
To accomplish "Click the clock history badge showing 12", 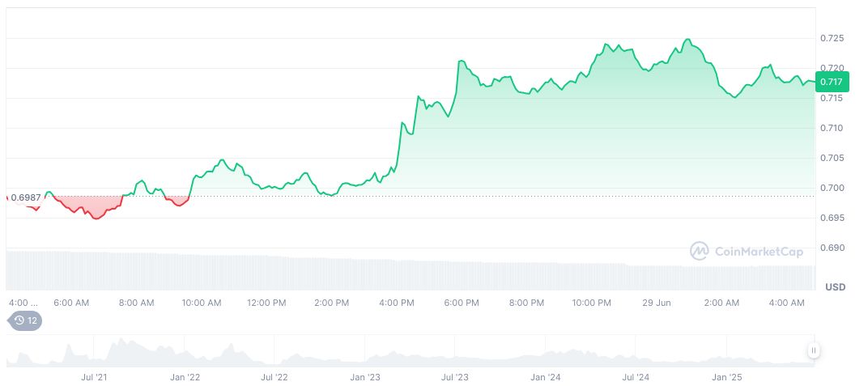I will [24, 320].
